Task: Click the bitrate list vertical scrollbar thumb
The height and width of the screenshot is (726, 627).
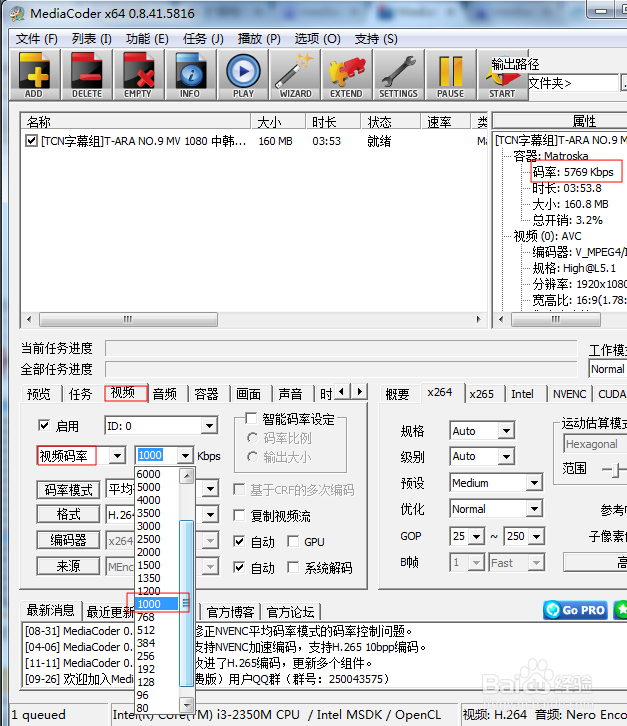Action: pos(186,603)
